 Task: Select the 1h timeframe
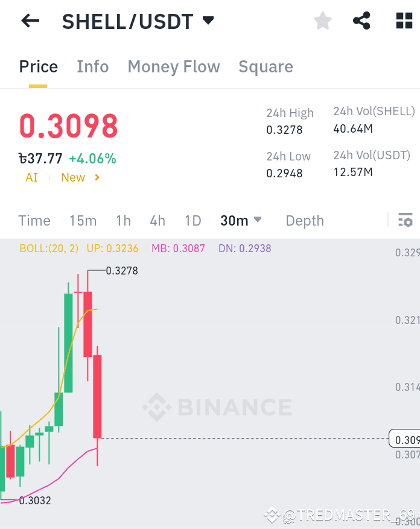point(123,220)
